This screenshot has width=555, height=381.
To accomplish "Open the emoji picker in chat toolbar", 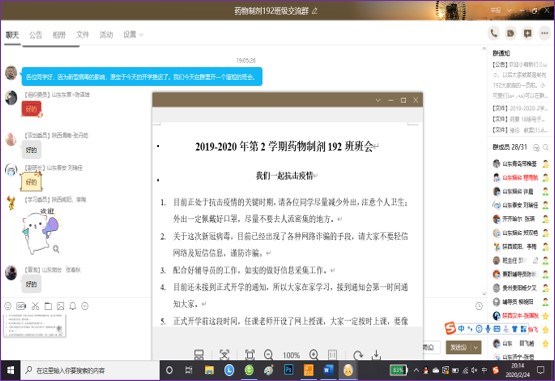I will click(8, 306).
